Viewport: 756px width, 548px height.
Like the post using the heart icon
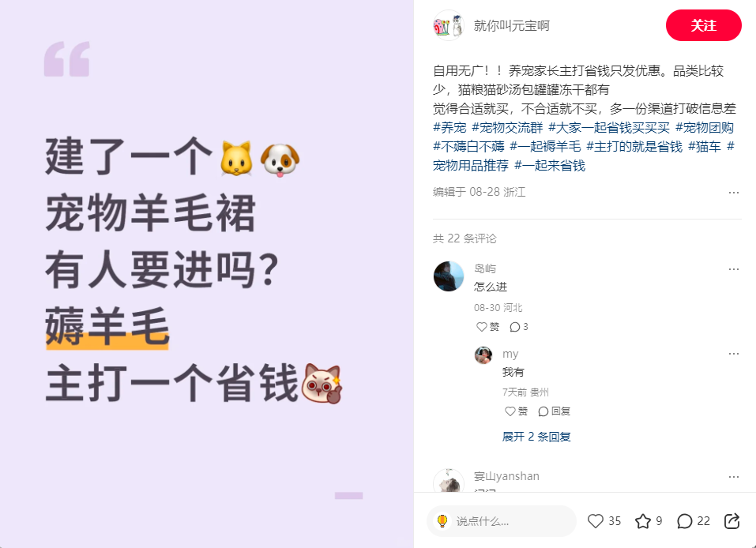click(596, 521)
